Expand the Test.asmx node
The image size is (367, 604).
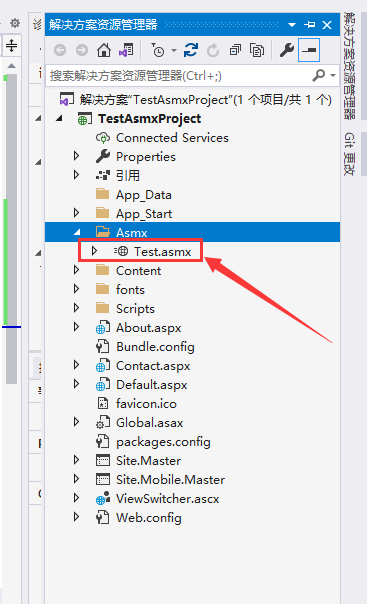[94, 251]
